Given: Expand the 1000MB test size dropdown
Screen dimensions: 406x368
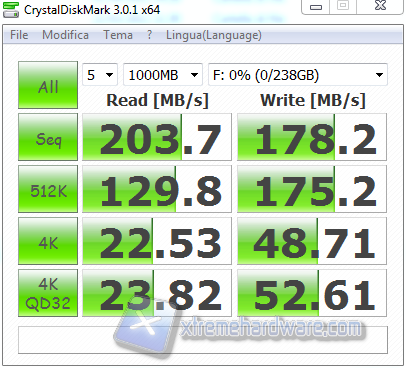Looking at the screenshot, I should coord(163,75).
